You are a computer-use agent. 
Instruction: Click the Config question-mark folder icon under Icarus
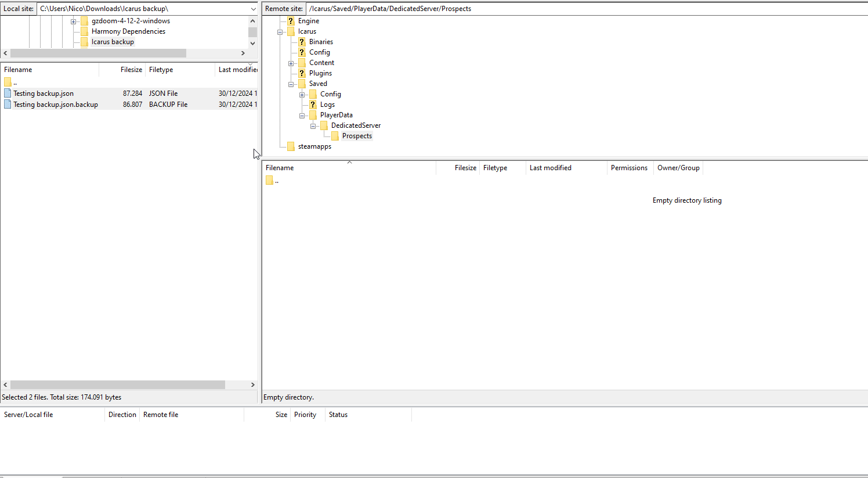tap(302, 52)
